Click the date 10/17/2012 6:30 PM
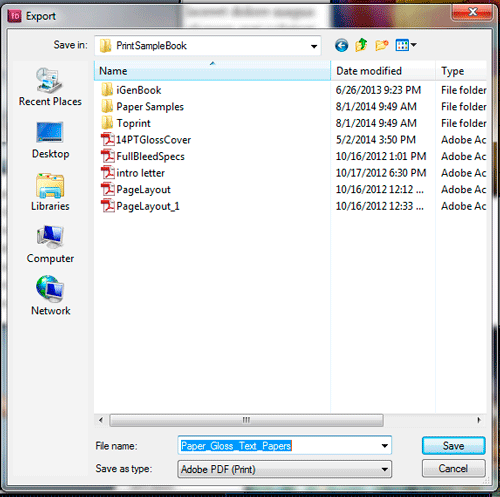The height and width of the screenshot is (497, 500). (x=381, y=173)
